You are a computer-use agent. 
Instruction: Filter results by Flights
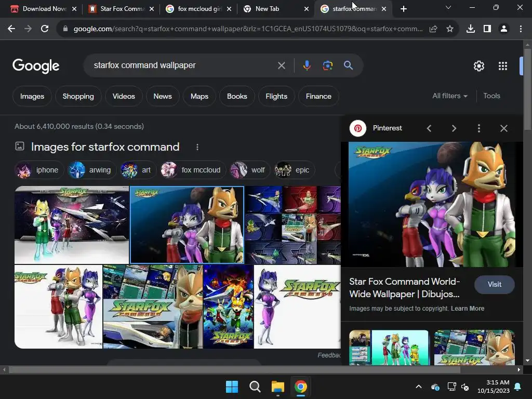276,96
